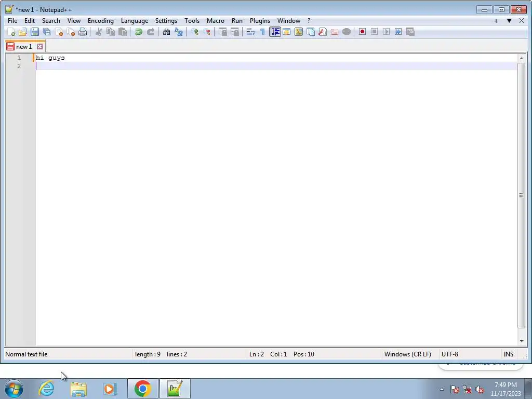The width and height of the screenshot is (532, 399).
Task: Open the Windows Start menu orb
Action: (x=14, y=389)
